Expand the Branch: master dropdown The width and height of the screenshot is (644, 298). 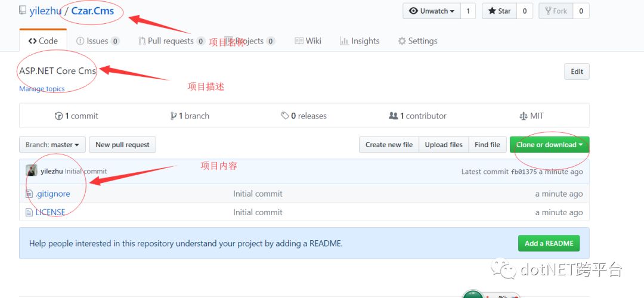click(52, 144)
